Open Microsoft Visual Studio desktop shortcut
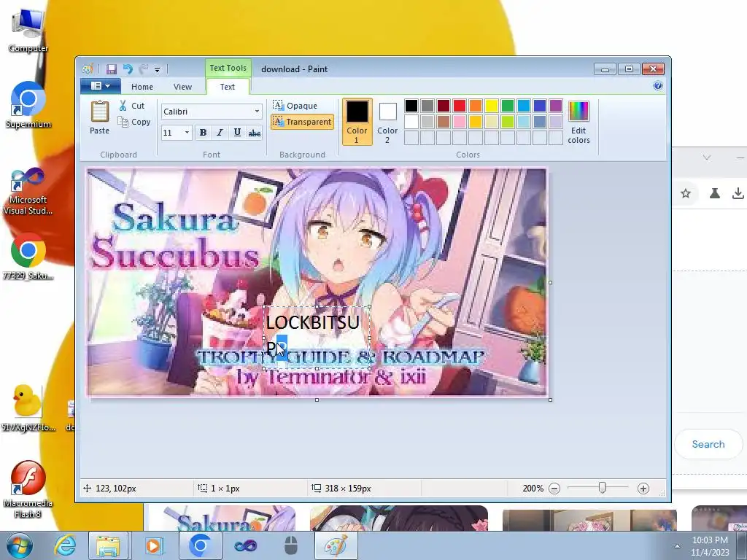 [28, 192]
